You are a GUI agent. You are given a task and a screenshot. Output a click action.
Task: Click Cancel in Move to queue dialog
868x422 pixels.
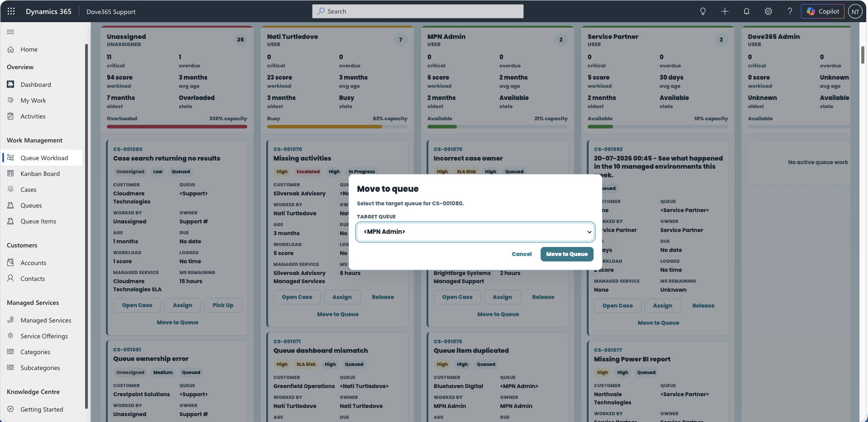tap(522, 254)
